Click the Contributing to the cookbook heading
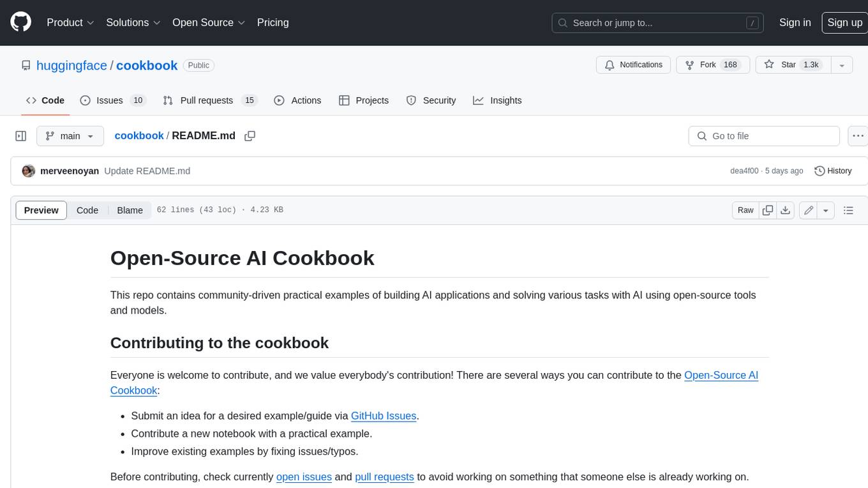868x488 pixels. (x=220, y=343)
